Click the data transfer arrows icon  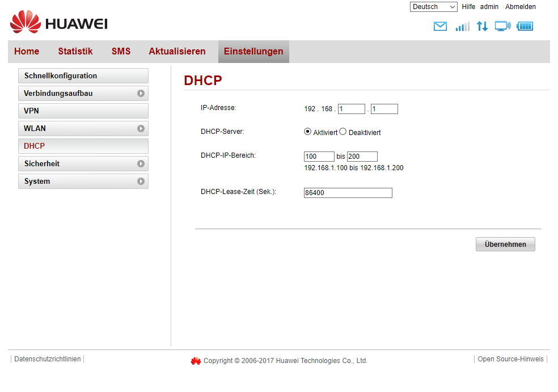[x=482, y=26]
